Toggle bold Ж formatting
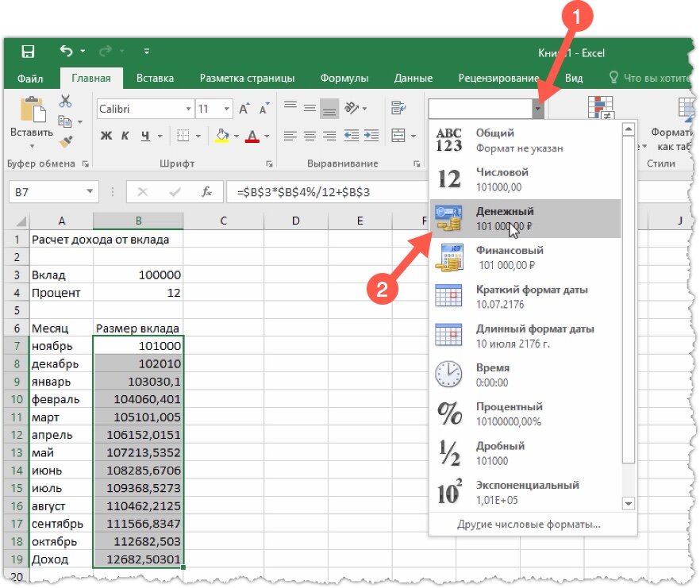Image resolution: width=700 pixels, height=588 pixels. coord(106,136)
